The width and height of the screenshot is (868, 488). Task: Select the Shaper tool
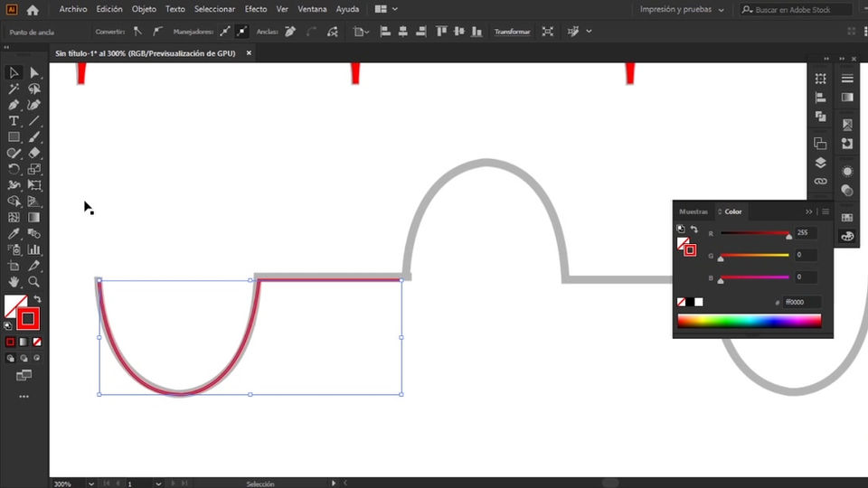pyautogui.click(x=14, y=153)
